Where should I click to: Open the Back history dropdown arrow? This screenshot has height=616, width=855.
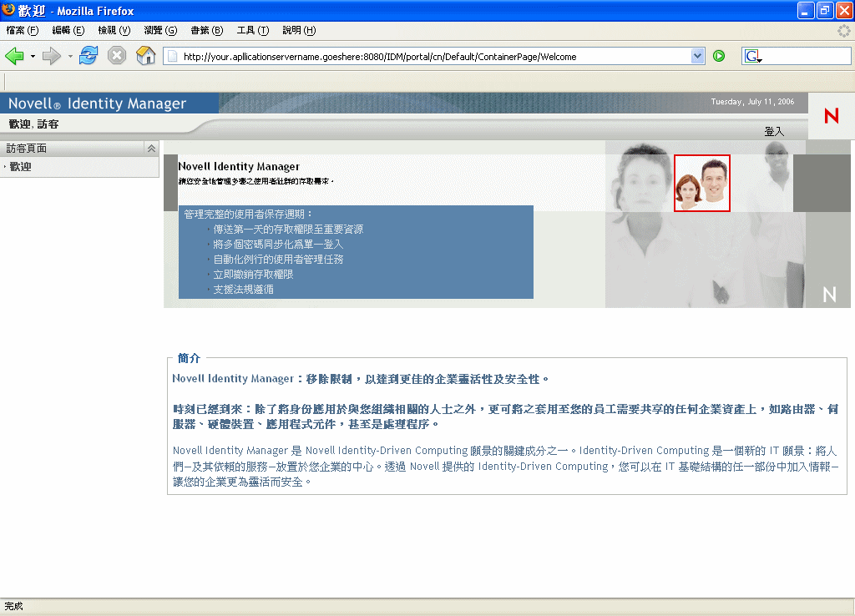tap(33, 56)
